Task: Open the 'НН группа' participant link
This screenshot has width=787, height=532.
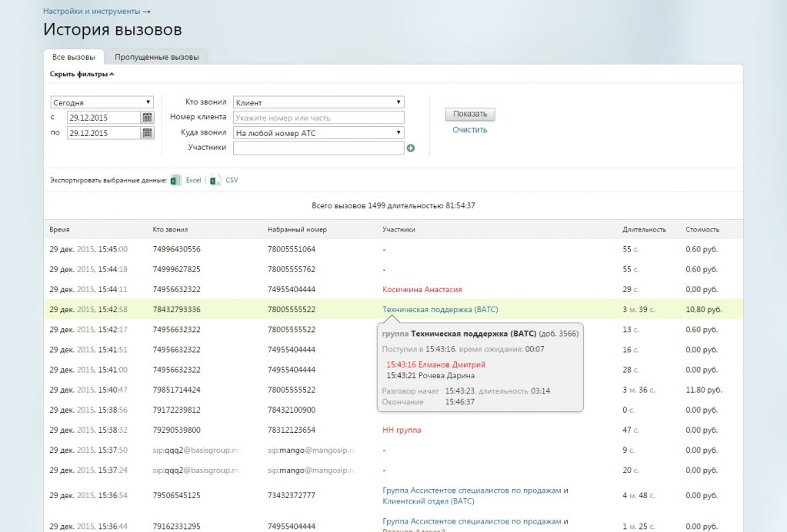Action: [402, 430]
